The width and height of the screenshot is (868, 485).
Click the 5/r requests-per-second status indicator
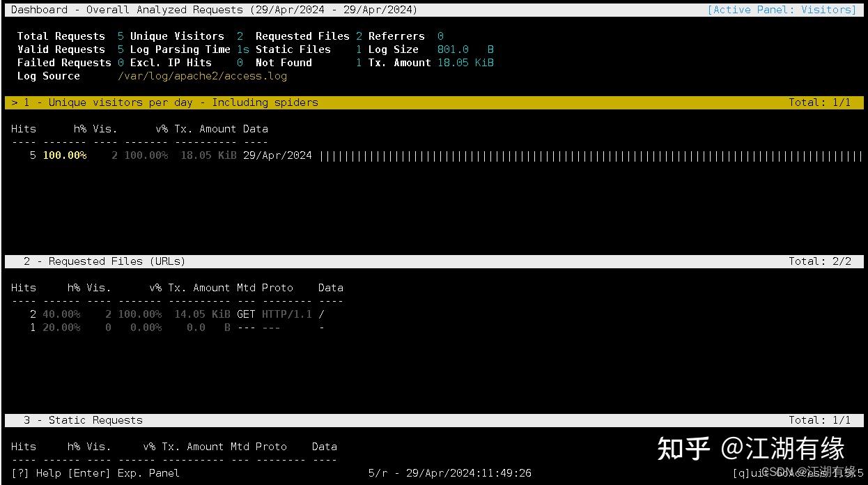click(377, 472)
